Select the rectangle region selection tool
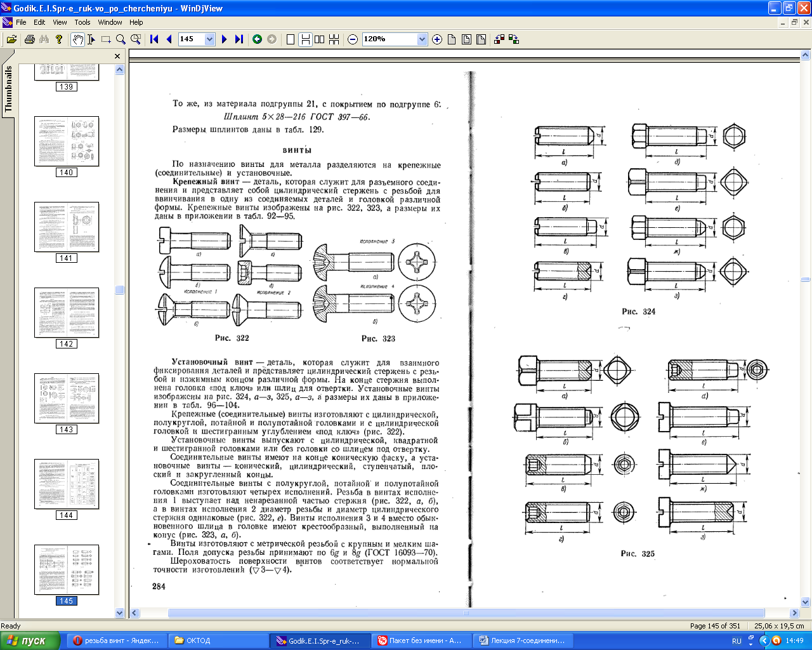This screenshot has height=650, width=812. pyautogui.click(x=106, y=39)
